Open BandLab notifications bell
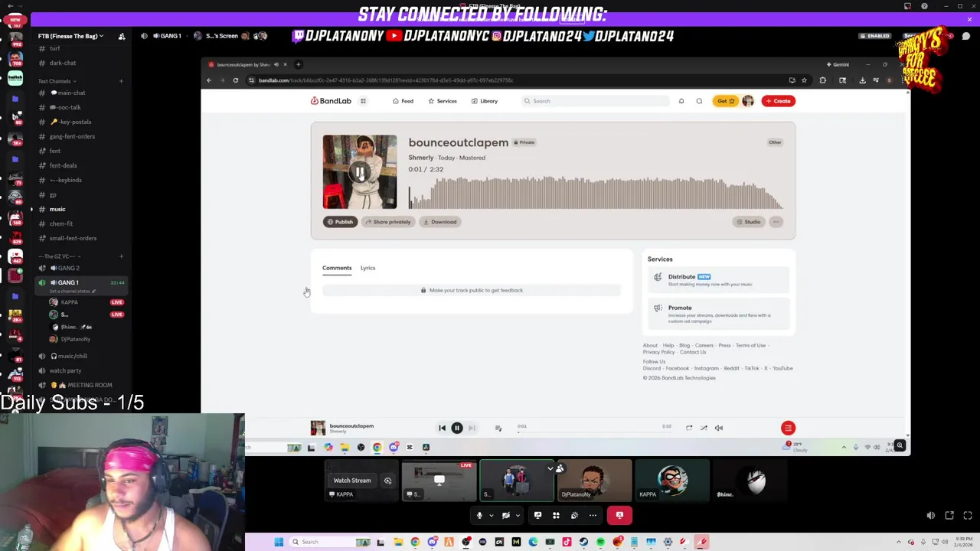The width and height of the screenshot is (980, 551). [681, 101]
